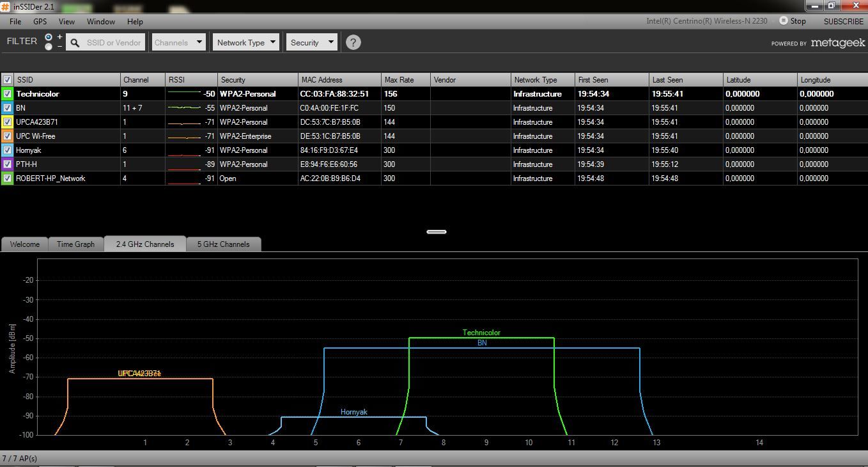This screenshot has height=467, width=868.
Task: Open the View menu
Action: click(x=66, y=21)
